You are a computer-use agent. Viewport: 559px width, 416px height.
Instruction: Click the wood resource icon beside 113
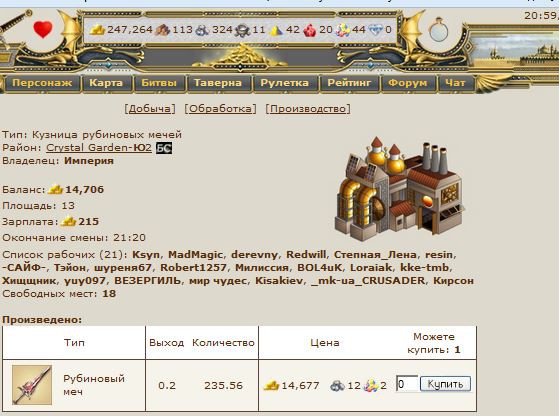[163, 30]
